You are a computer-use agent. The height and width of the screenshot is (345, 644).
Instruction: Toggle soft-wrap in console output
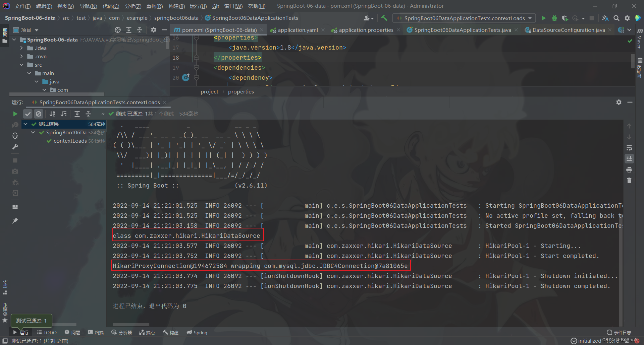tap(629, 148)
